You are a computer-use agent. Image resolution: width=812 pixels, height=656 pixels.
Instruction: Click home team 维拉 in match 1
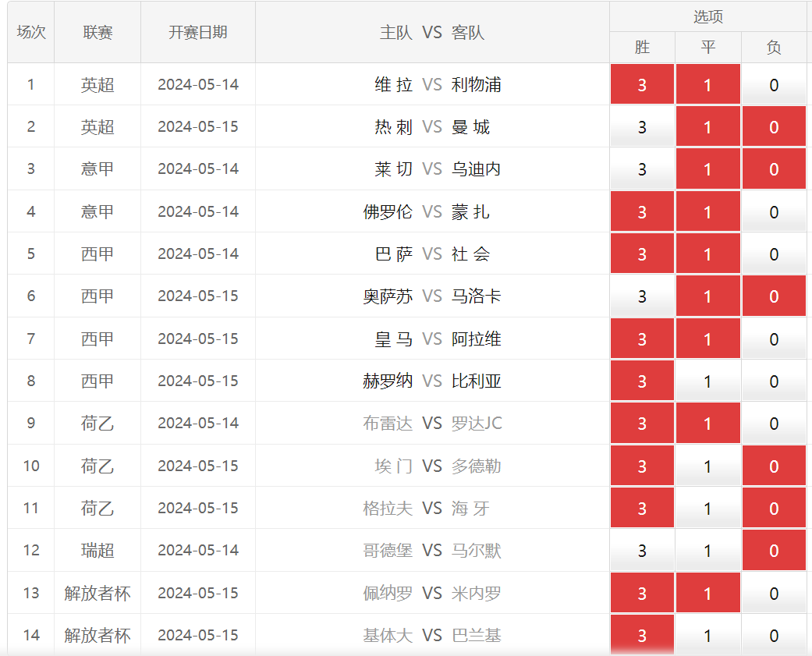click(x=394, y=84)
